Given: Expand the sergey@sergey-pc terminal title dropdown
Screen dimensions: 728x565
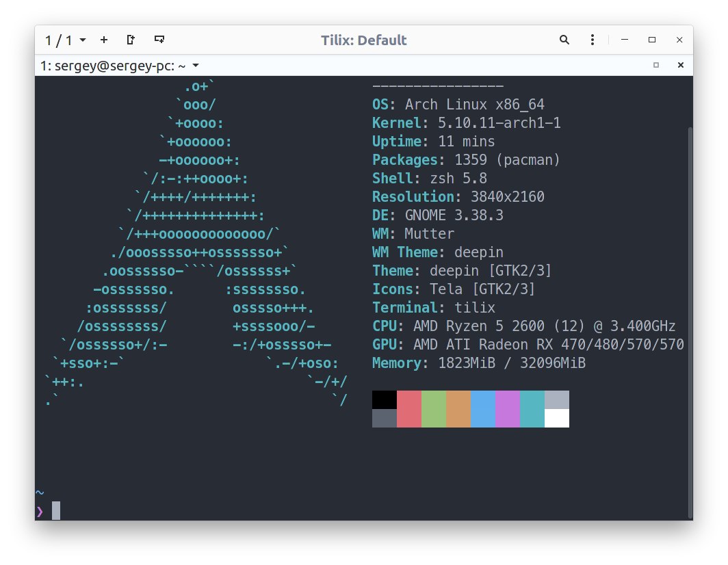Looking at the screenshot, I should (x=196, y=66).
